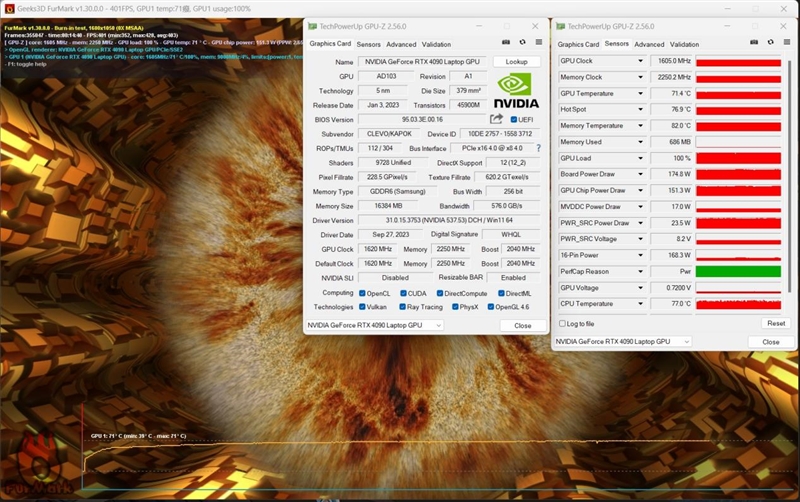The image size is (800, 502).
Task: Click the GPU Clock red graph bar
Action: (x=738, y=61)
